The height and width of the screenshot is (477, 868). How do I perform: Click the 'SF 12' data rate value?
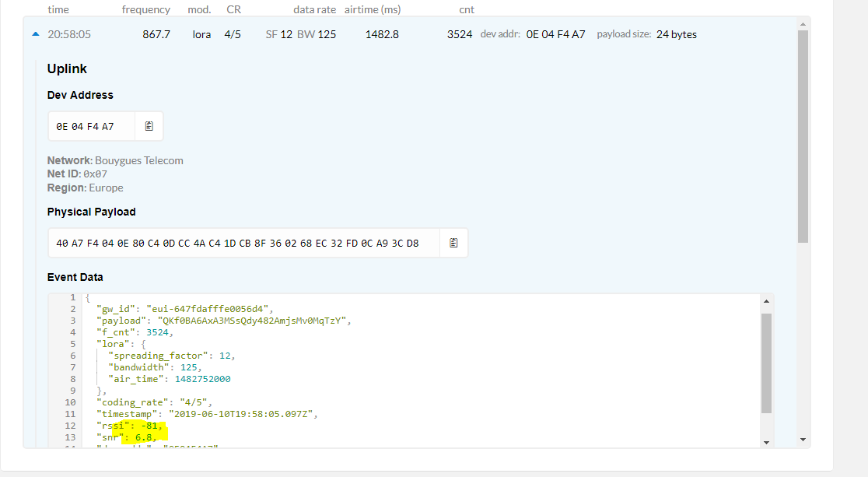coord(279,34)
